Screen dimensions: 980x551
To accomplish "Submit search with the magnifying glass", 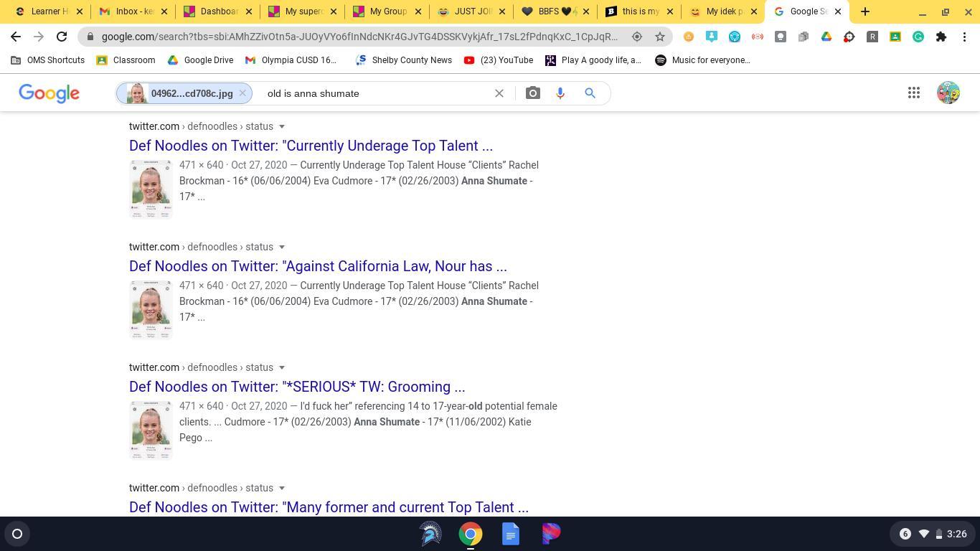I will click(x=590, y=93).
